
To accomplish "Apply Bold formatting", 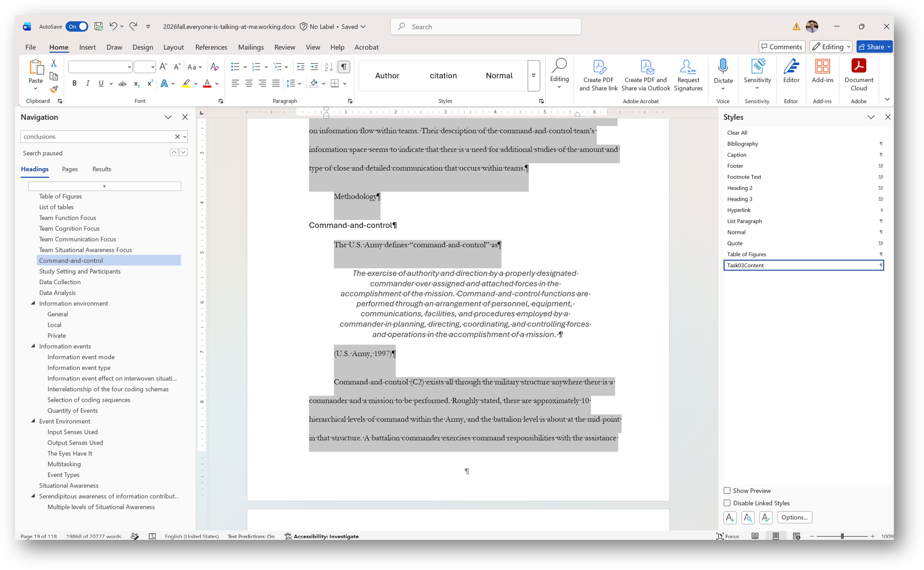I will [74, 84].
